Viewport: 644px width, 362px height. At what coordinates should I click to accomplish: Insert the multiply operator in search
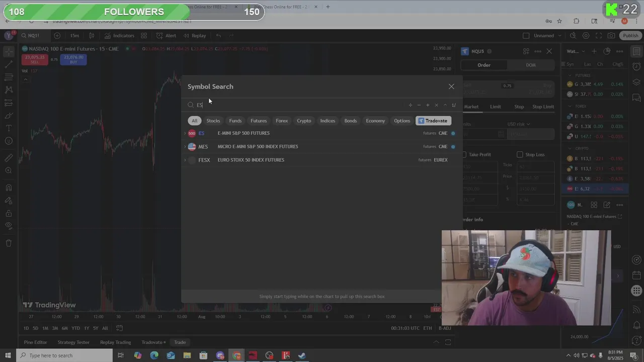click(436, 105)
